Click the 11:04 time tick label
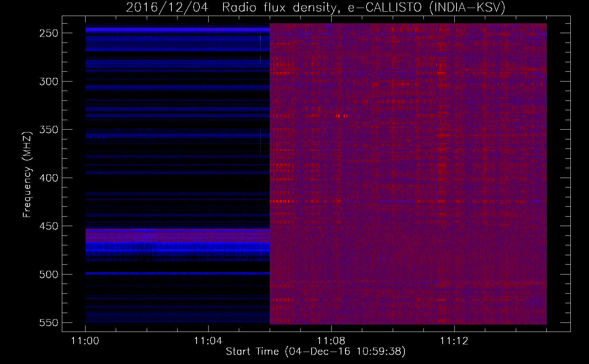The image size is (589, 364). pyautogui.click(x=208, y=341)
